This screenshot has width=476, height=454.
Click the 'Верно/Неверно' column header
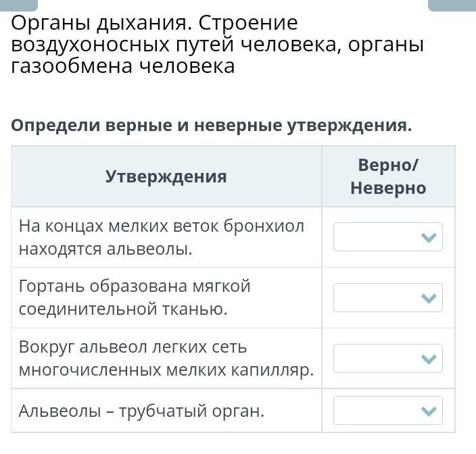pos(388,176)
